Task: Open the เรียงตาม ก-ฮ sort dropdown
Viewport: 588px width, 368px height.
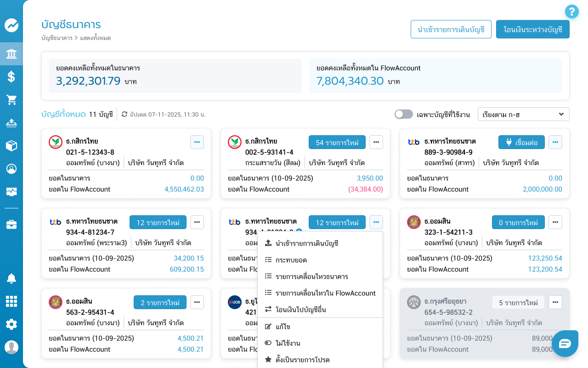Action: coord(523,114)
